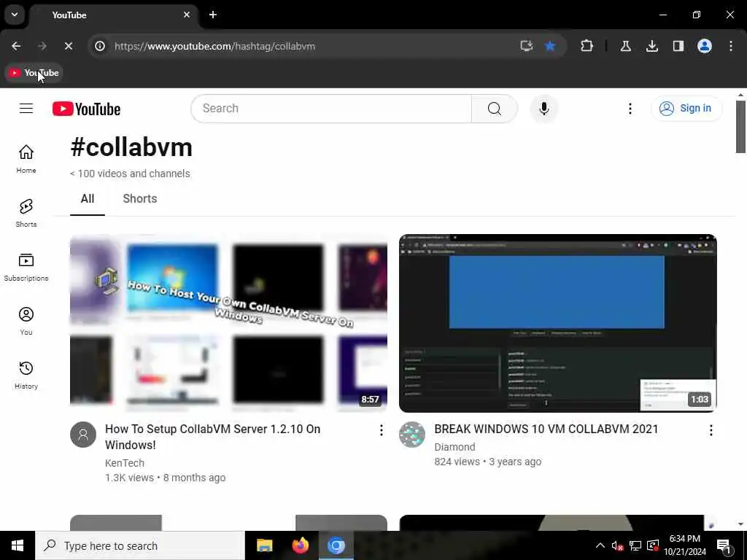Focus the YouTube Search field
Viewport: 747px width, 560px height.
331,109
